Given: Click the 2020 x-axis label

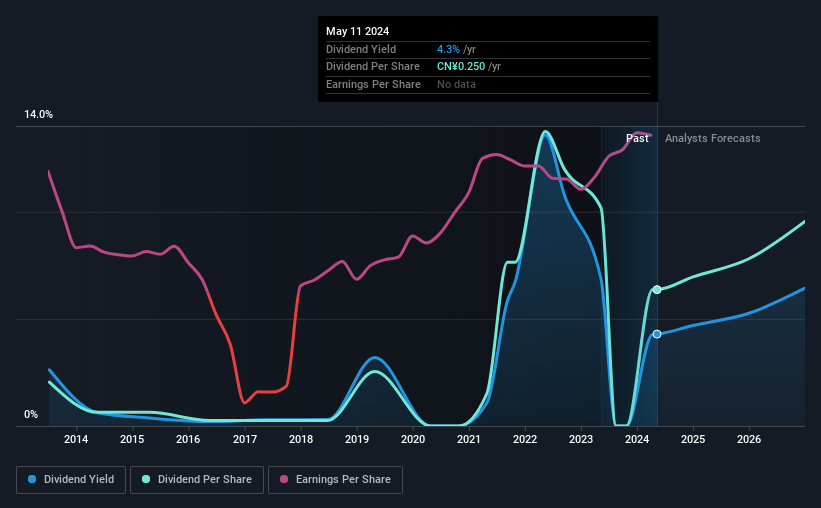Looking at the screenshot, I should (413, 439).
